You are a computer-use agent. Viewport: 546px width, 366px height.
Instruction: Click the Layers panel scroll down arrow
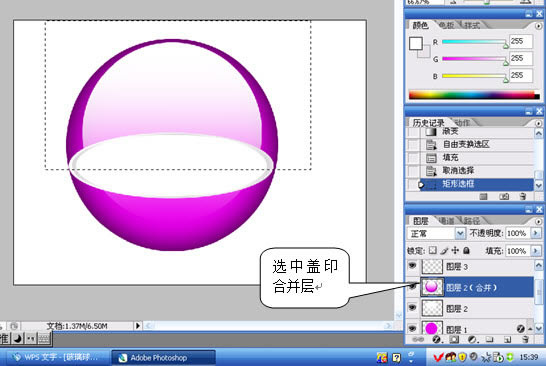click(x=538, y=328)
